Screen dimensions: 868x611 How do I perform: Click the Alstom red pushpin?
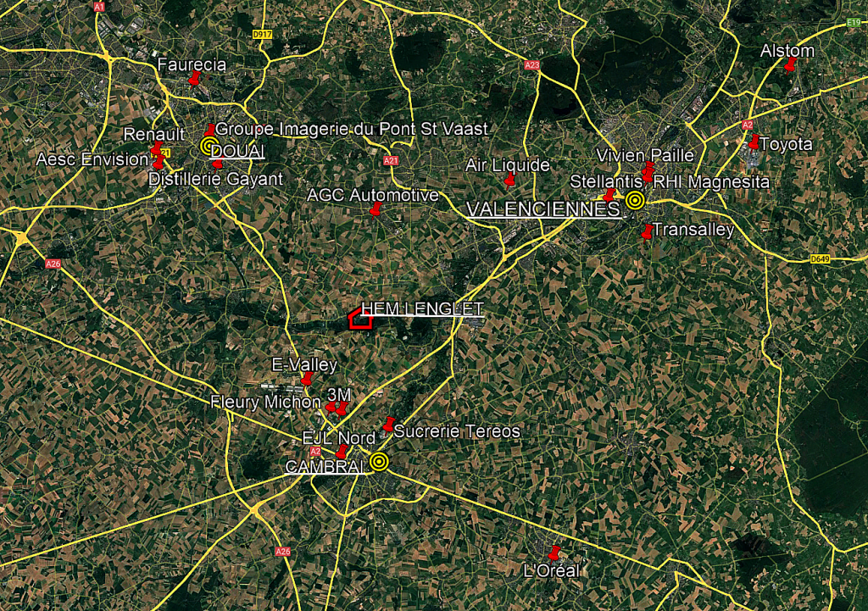tap(789, 64)
